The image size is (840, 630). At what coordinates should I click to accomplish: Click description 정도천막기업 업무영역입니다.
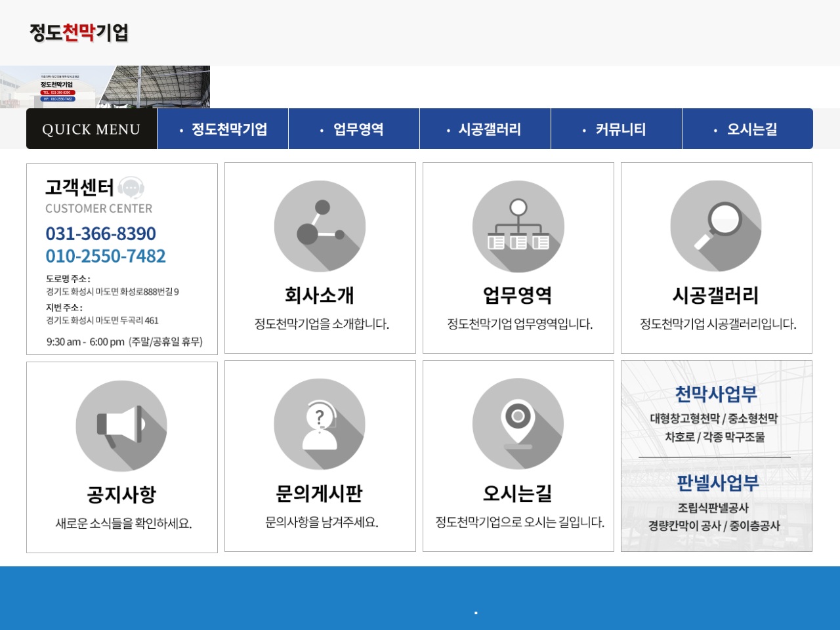pyautogui.click(x=520, y=324)
